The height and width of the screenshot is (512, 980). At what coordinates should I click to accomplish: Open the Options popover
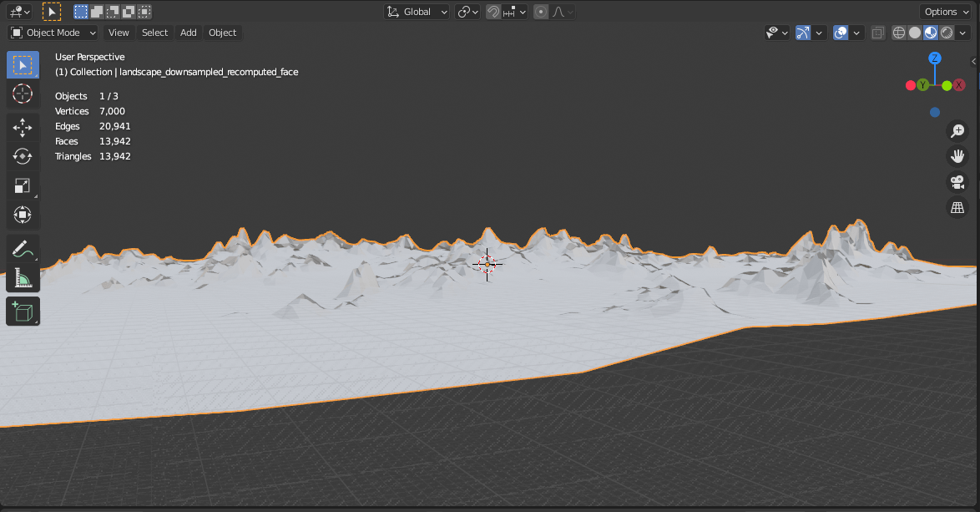point(944,12)
